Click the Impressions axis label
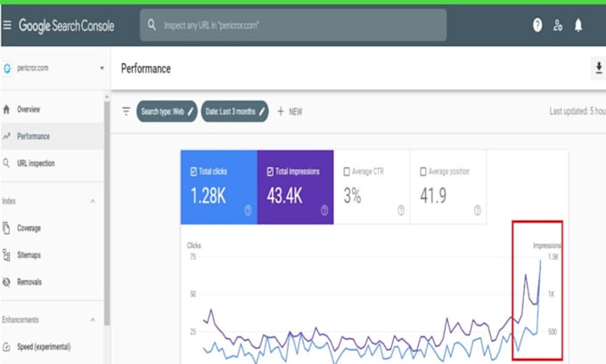This screenshot has width=606, height=364. [x=547, y=246]
